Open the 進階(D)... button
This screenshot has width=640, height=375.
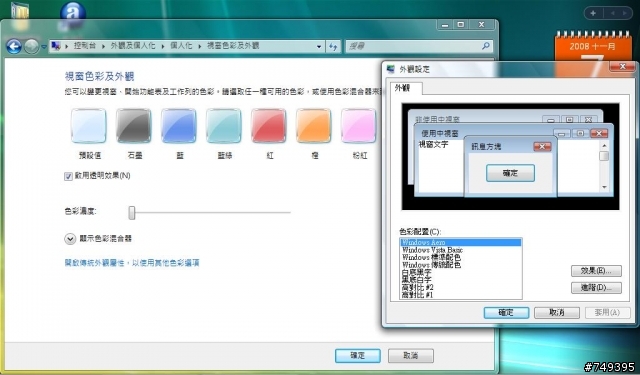click(x=596, y=287)
